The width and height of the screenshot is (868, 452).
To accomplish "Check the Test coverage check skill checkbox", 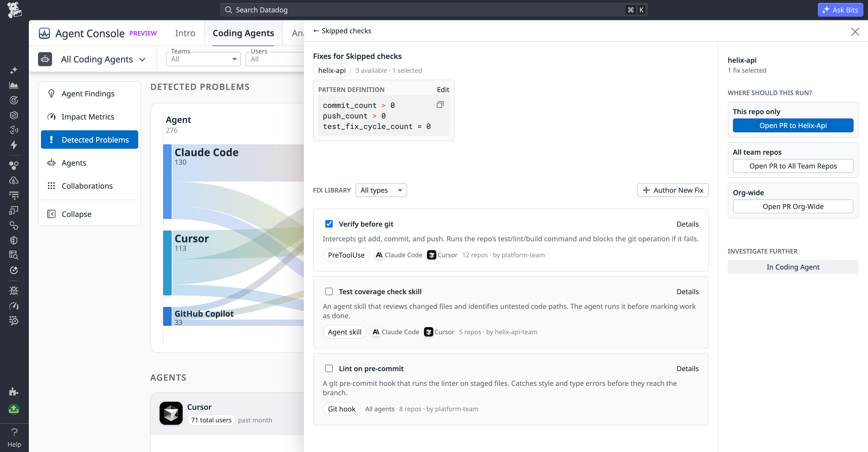I will click(329, 291).
